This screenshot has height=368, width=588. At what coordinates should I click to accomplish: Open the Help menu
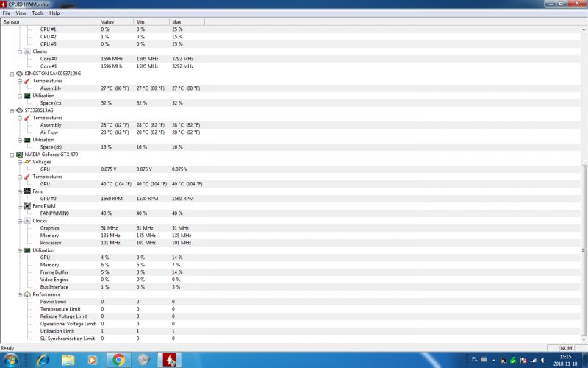pyautogui.click(x=54, y=13)
